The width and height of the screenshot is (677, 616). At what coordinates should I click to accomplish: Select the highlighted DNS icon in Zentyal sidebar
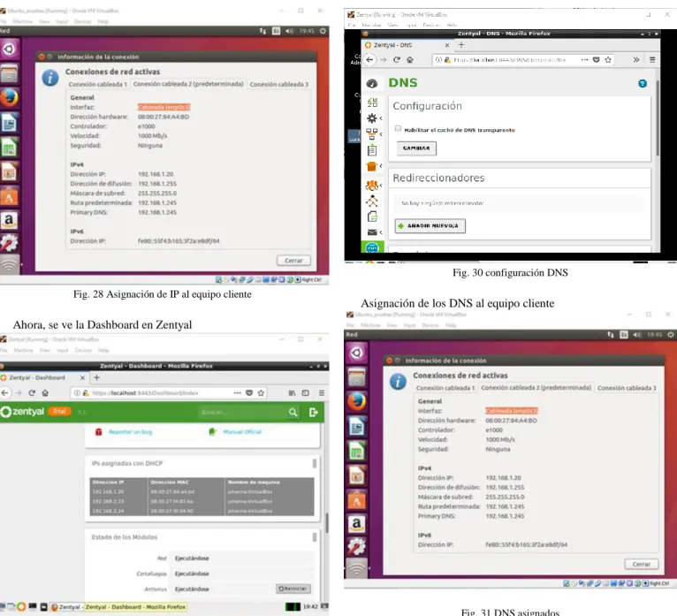[372, 247]
